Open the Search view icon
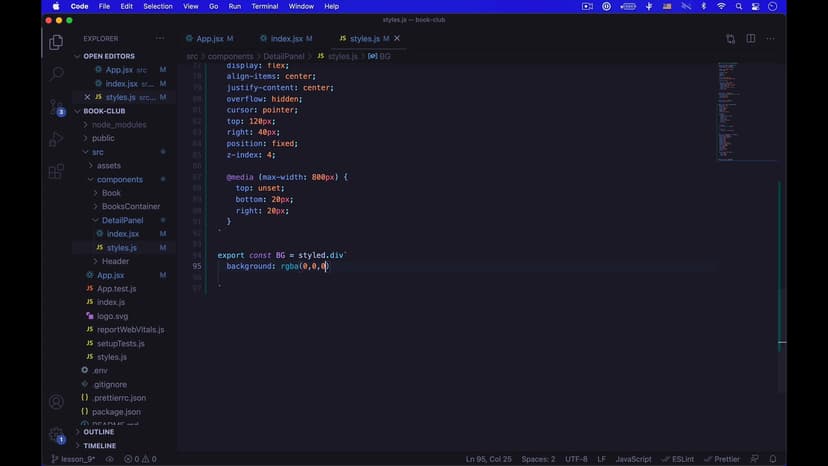Viewport: 828px width, 466px height. [x=56, y=74]
